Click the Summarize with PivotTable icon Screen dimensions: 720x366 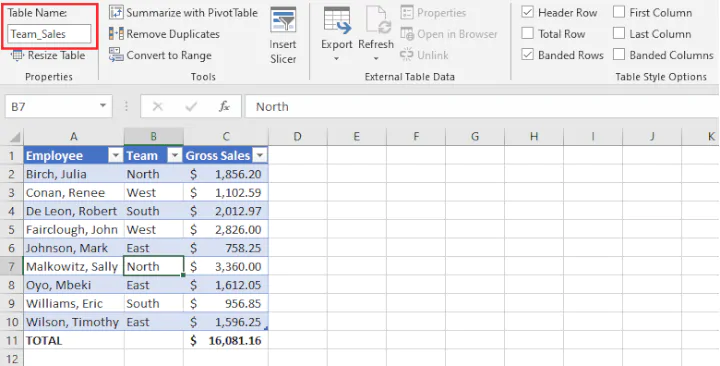tap(116, 13)
